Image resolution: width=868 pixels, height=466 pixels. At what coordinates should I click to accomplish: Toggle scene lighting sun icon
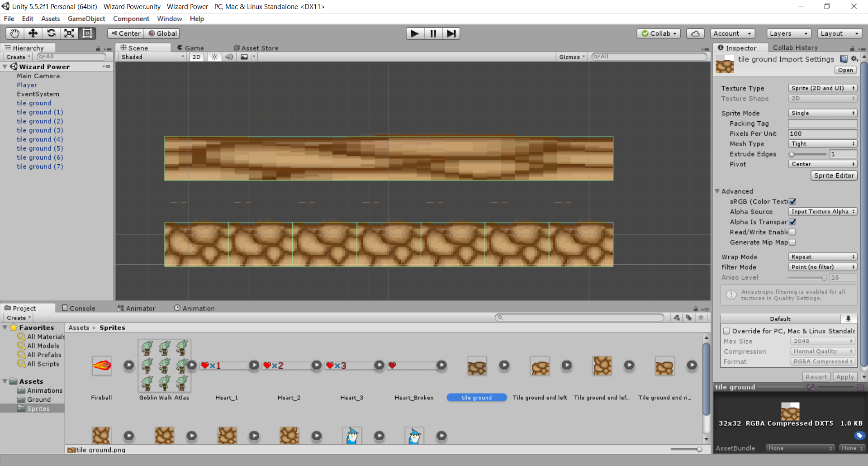coord(214,57)
